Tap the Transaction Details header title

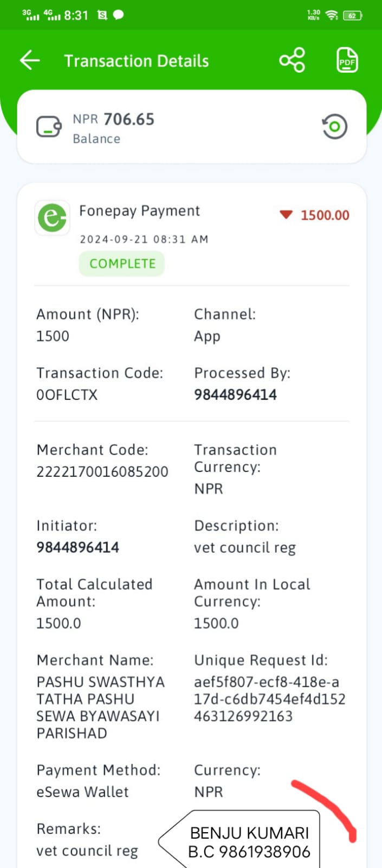(x=137, y=61)
